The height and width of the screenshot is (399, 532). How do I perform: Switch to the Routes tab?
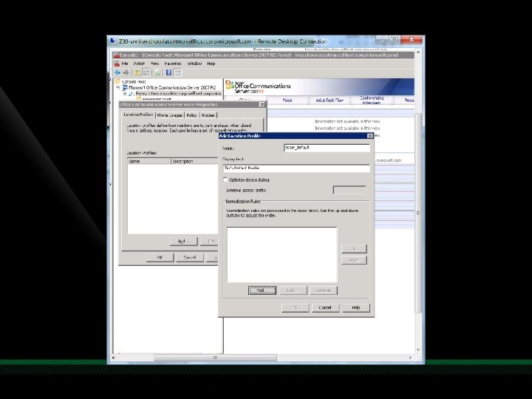coord(208,115)
